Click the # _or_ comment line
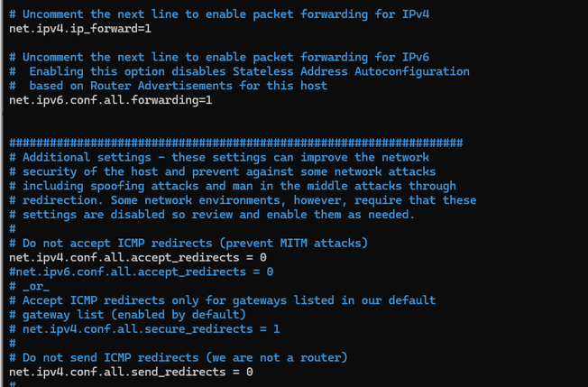This screenshot has width=588, height=387. coord(32,285)
